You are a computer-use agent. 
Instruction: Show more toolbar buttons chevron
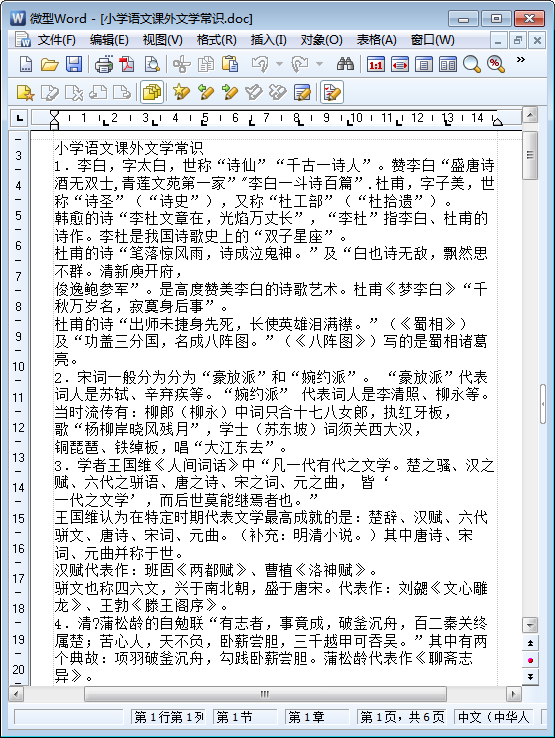(521, 59)
